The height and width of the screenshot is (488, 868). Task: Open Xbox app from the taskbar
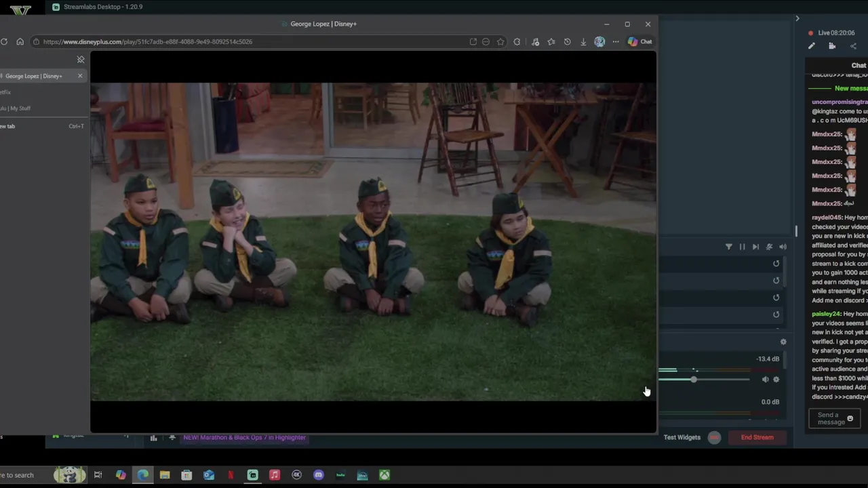click(x=384, y=475)
